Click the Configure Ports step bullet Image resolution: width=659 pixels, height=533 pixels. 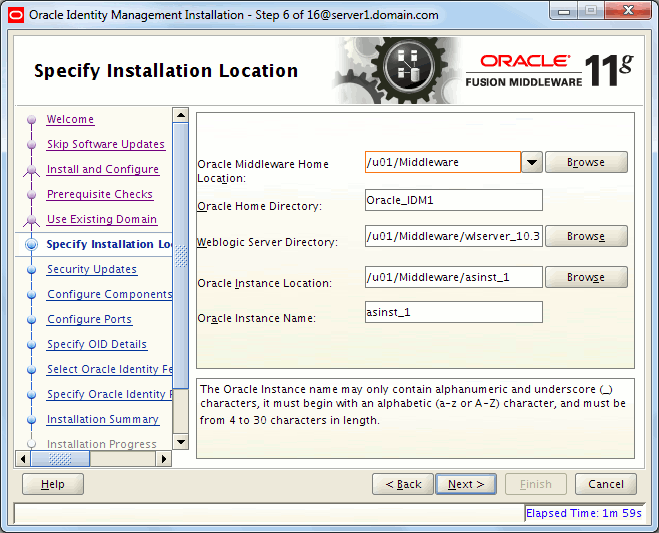pos(32,320)
